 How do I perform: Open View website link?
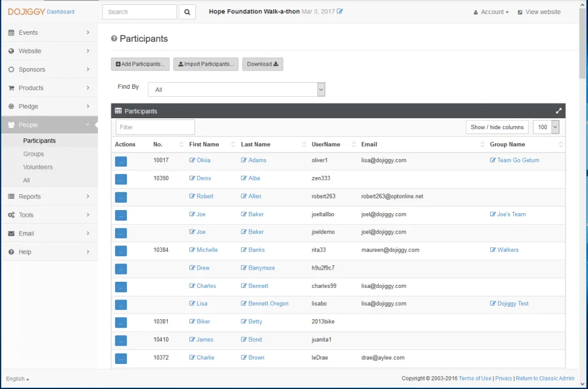point(539,12)
